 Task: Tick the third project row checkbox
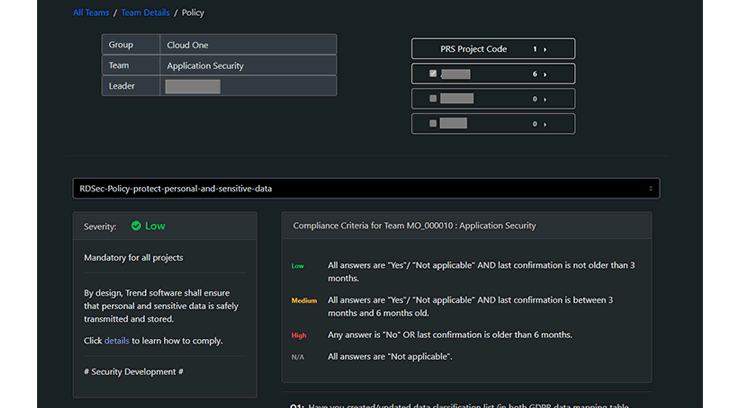coord(433,124)
